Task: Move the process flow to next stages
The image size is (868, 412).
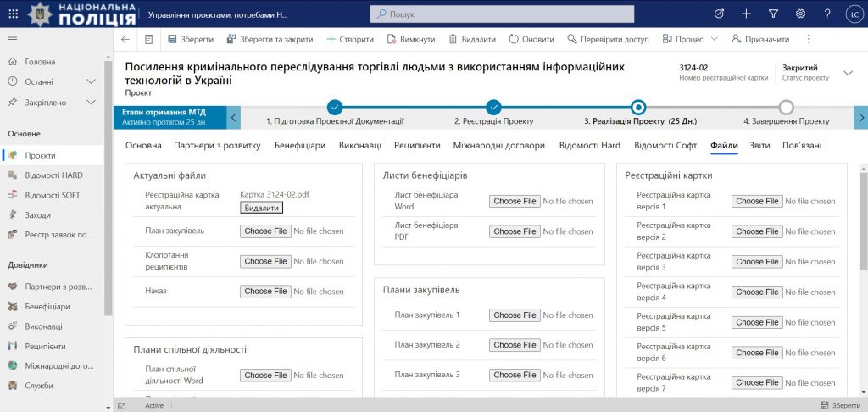Action: (x=861, y=117)
